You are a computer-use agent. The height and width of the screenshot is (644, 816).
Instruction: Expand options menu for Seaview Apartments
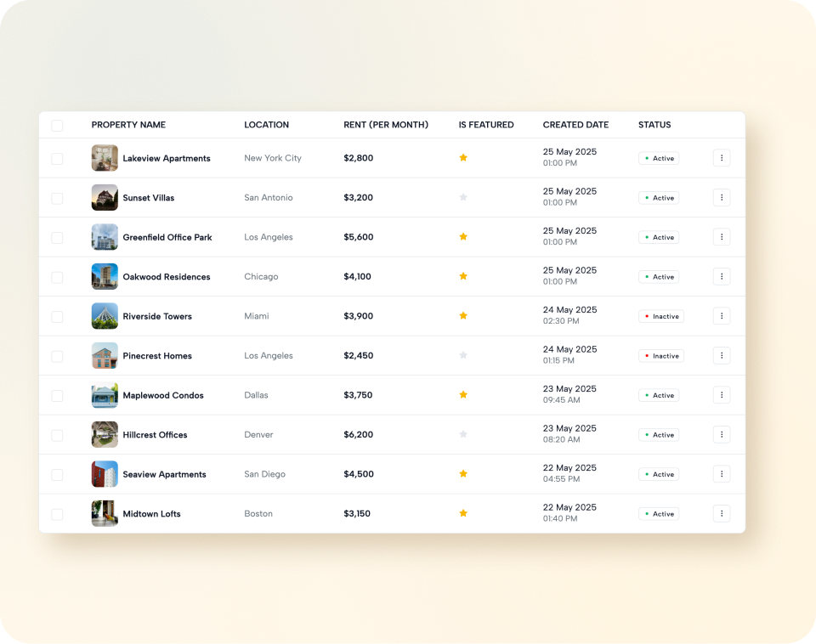tap(721, 474)
